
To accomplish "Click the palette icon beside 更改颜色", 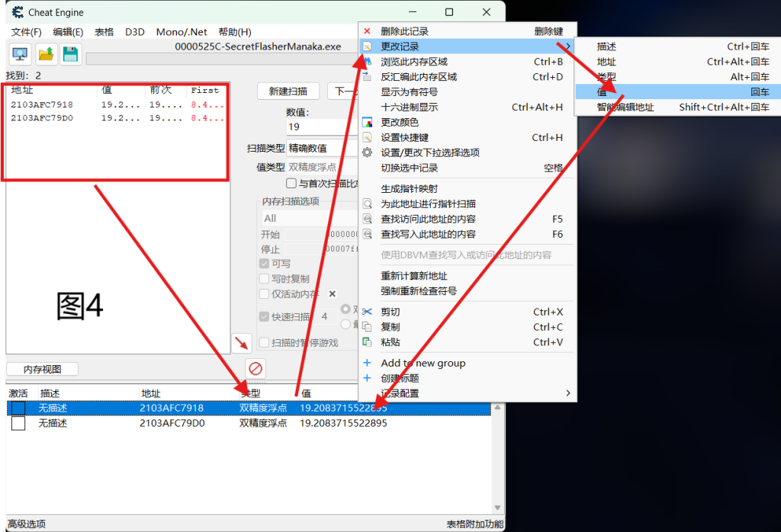I will tap(367, 122).
